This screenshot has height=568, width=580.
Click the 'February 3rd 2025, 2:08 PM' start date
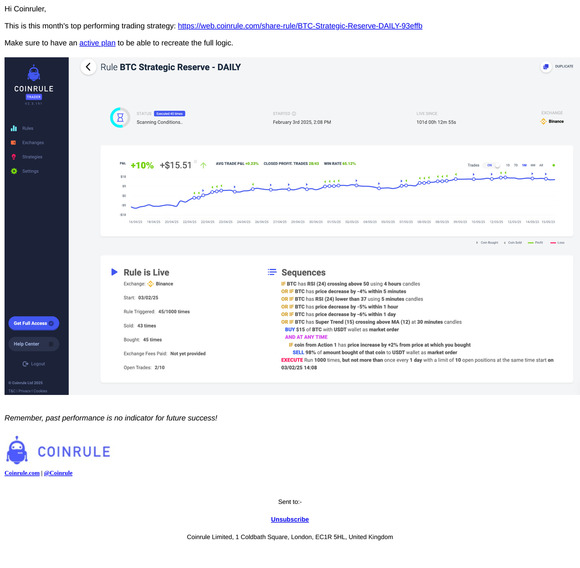[x=302, y=122]
